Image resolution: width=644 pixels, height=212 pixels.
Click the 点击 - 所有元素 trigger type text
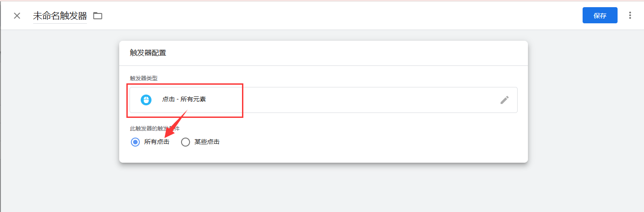(x=184, y=100)
